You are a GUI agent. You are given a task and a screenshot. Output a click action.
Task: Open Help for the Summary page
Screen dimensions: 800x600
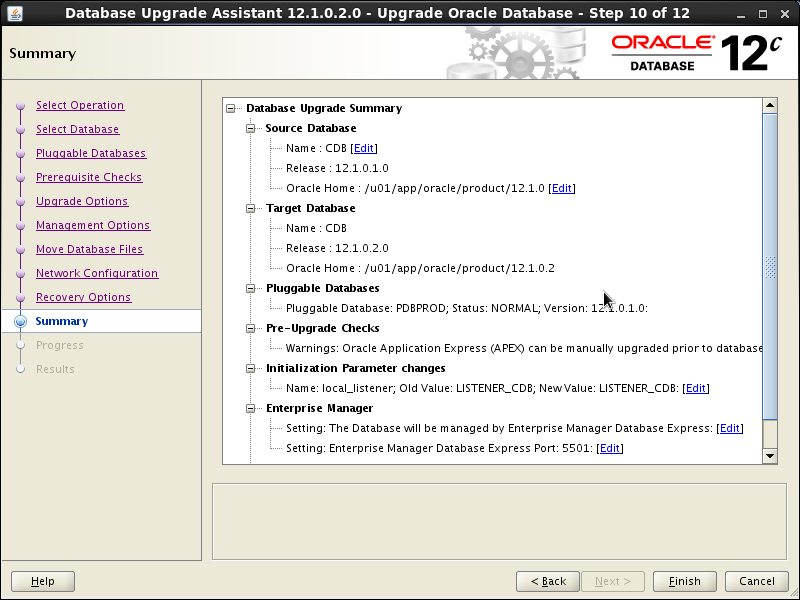coord(42,581)
